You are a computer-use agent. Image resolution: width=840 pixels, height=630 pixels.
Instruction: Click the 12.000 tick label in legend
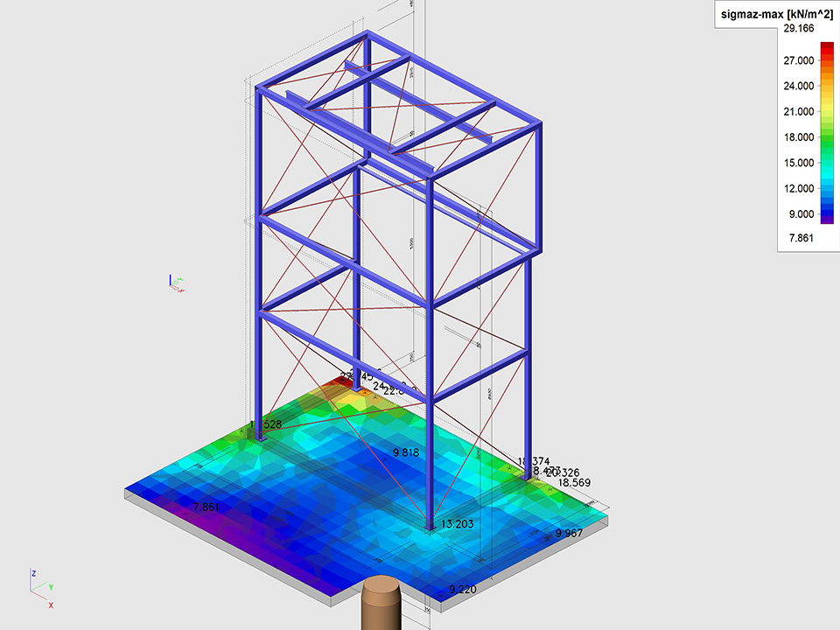coord(799,188)
